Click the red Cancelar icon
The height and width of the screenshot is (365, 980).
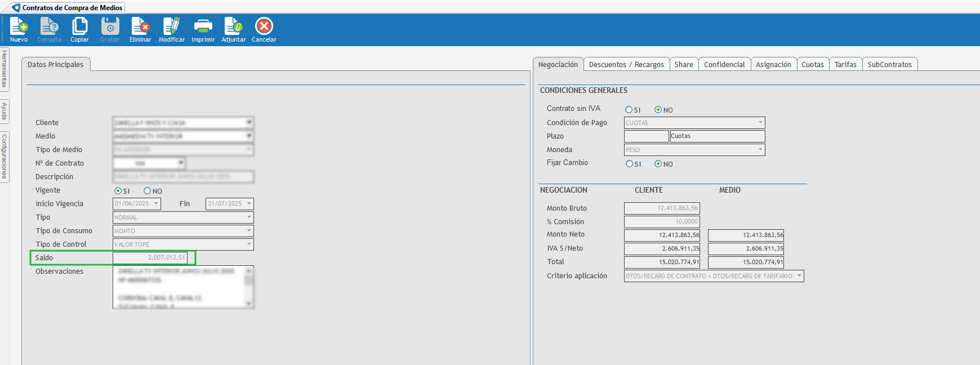pos(264,29)
